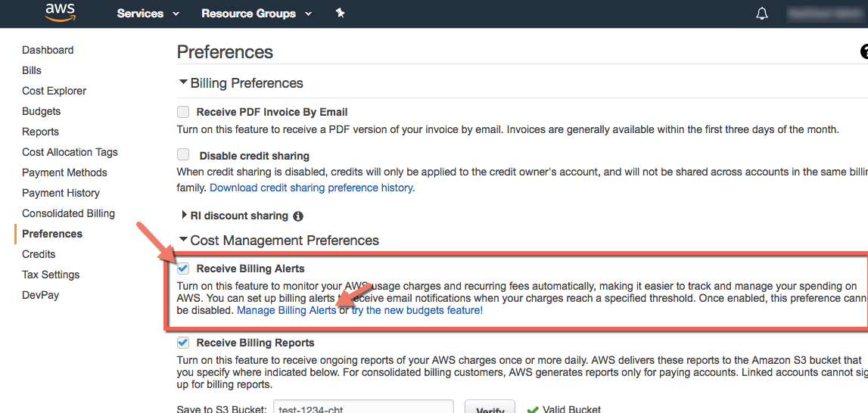
Task: Select Preferences in the sidebar
Action: 52,234
